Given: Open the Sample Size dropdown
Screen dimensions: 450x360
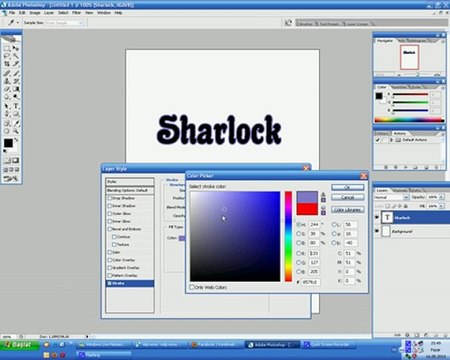Looking at the screenshot, I should click(81, 23).
